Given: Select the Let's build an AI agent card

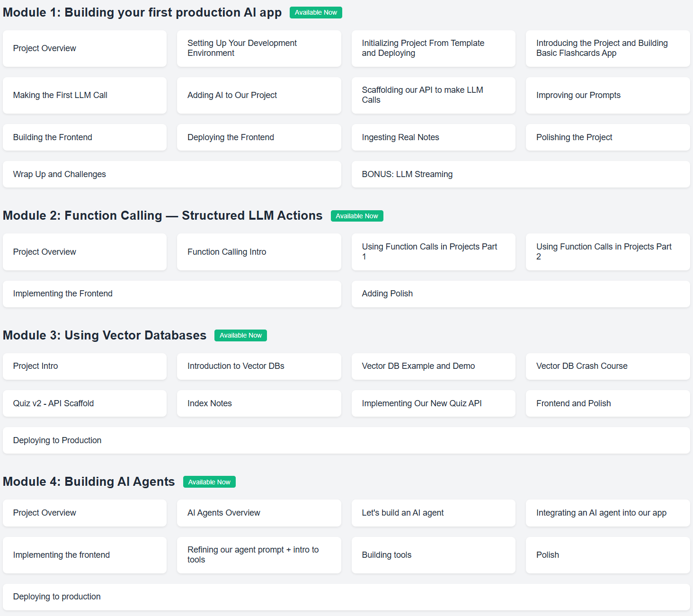Looking at the screenshot, I should pos(434,513).
